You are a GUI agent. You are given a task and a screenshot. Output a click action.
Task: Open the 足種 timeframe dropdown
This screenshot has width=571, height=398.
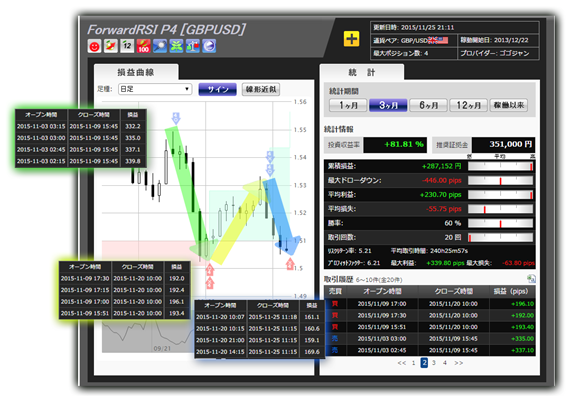155,89
